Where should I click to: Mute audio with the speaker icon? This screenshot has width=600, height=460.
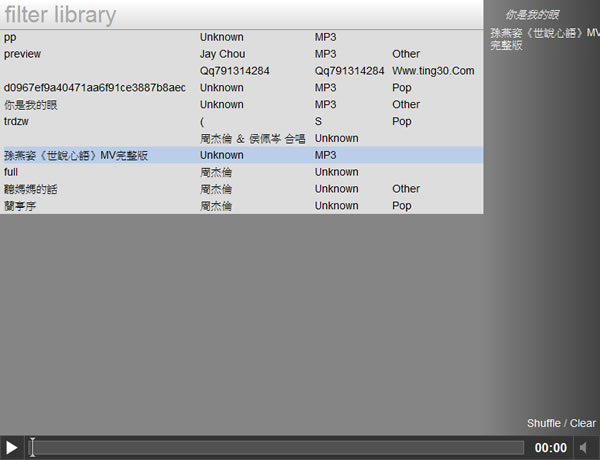[585, 448]
